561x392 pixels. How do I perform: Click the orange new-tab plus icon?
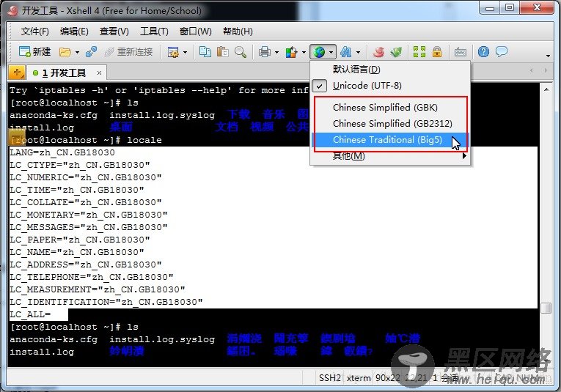pyautogui.click(x=17, y=73)
